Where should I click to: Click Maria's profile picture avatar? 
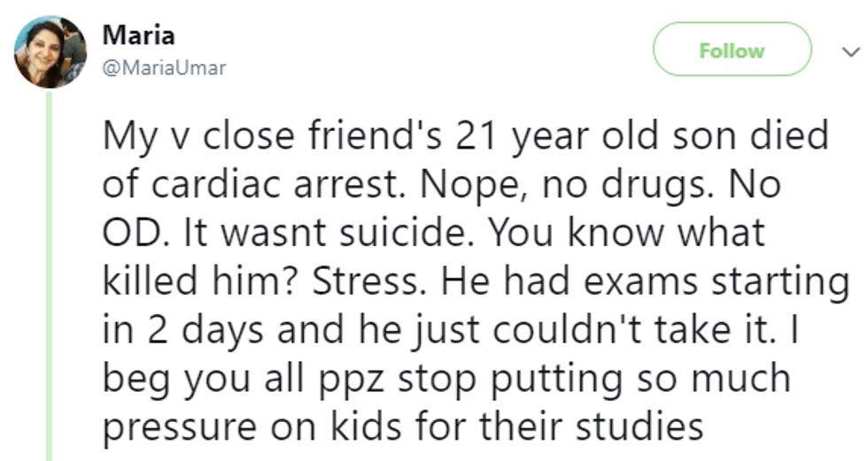pos(50,51)
